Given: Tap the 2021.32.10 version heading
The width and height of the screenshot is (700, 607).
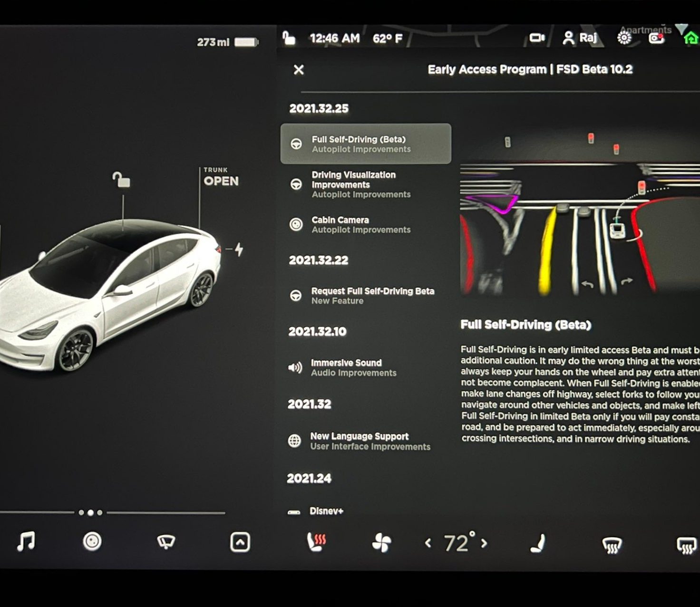Looking at the screenshot, I should [x=317, y=331].
